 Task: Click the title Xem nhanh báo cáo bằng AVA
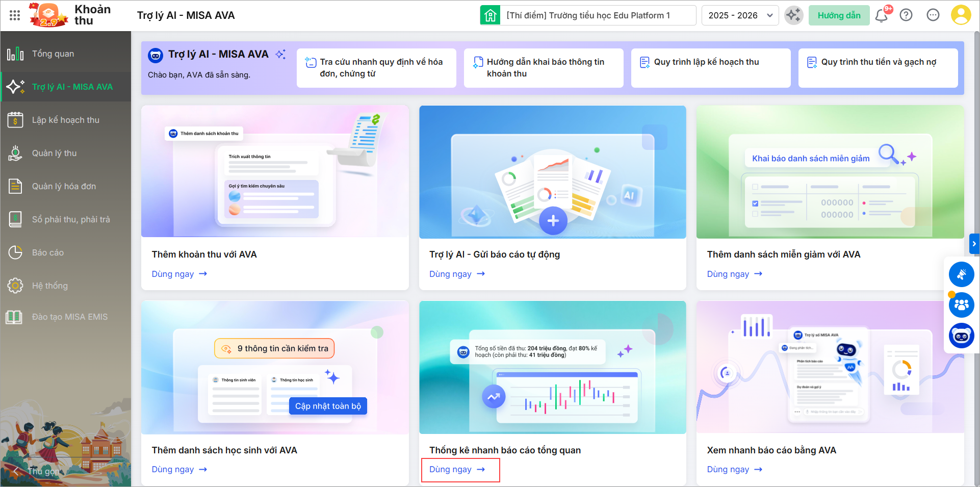[x=771, y=450]
